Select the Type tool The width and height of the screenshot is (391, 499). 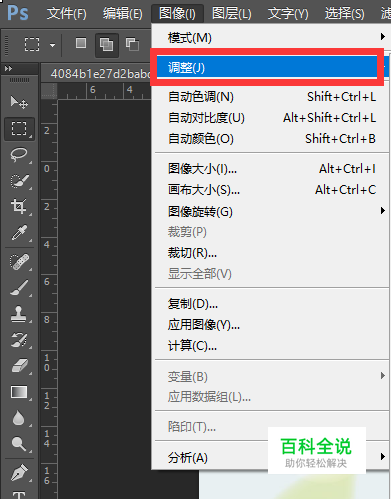(19, 494)
